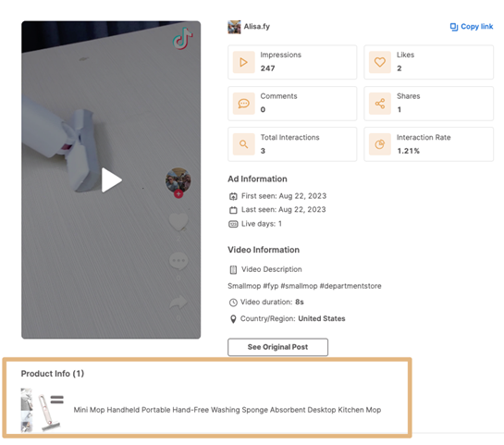Screen dimensions: 504x445
Task: Select First seen: Aug 22, 2023 text
Action: pyautogui.click(x=284, y=196)
